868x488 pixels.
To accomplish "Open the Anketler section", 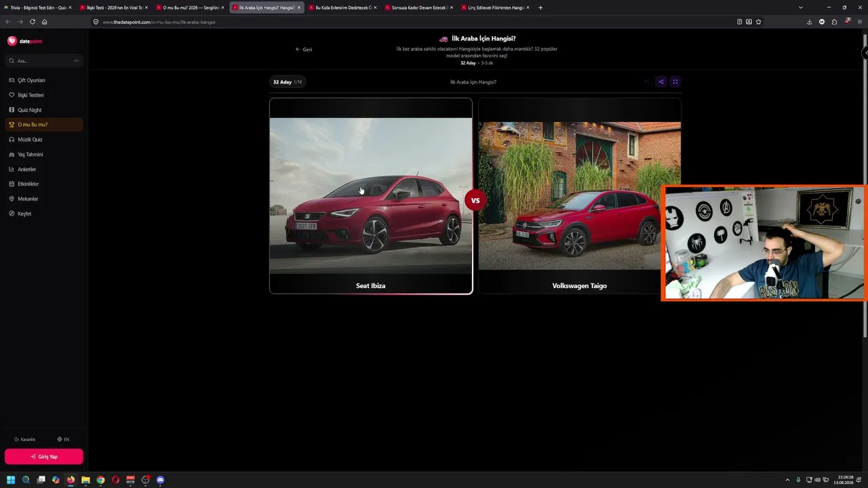I will 44,169.
